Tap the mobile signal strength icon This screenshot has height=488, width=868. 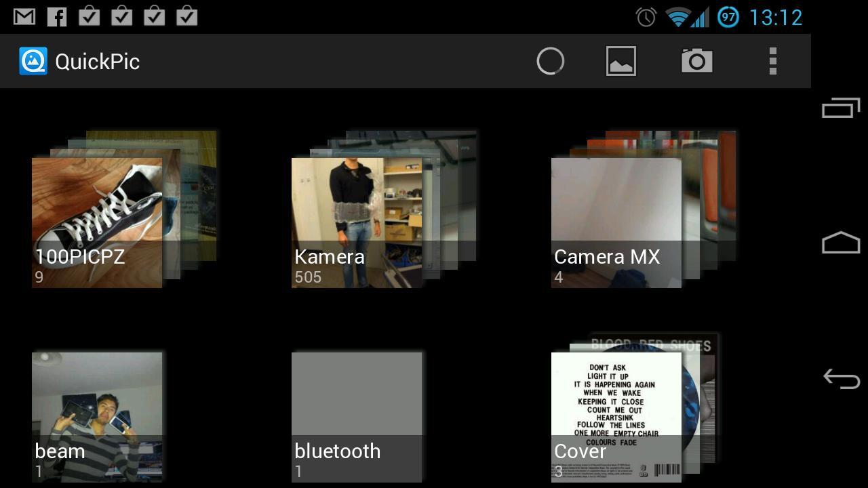point(701,17)
